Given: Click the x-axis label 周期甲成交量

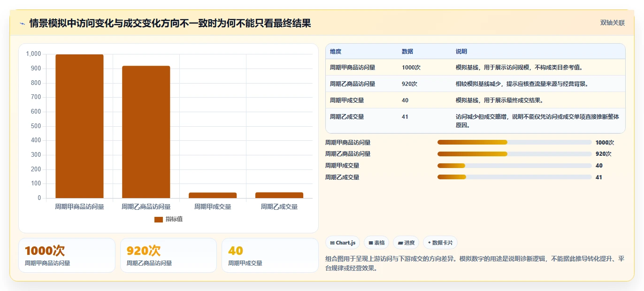Looking at the screenshot, I should (213, 207).
